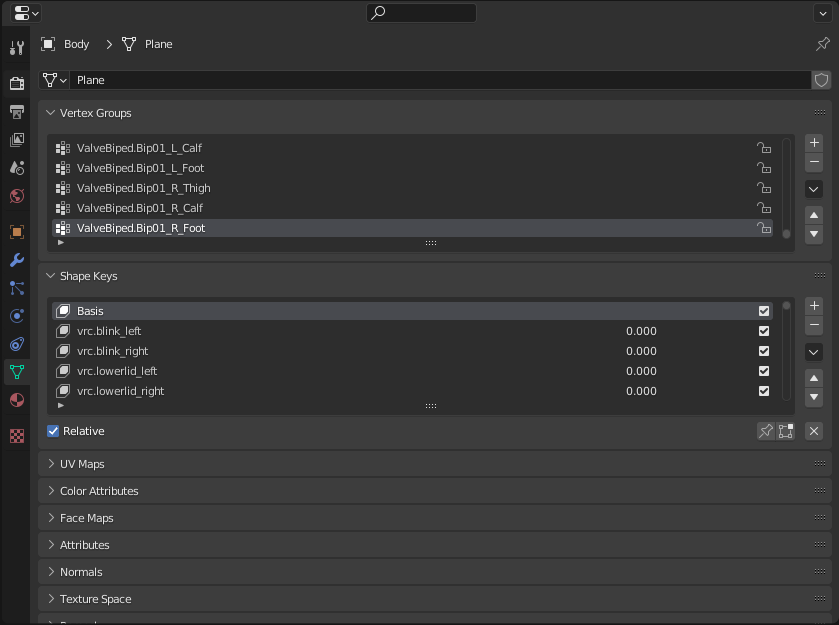Open the Physics properties tab
Viewport: 839px width, 625px height.
pyautogui.click(x=17, y=316)
